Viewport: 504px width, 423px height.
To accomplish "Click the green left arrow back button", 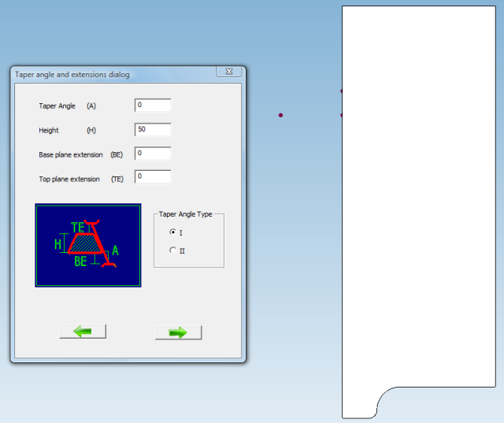I will pos(83,332).
